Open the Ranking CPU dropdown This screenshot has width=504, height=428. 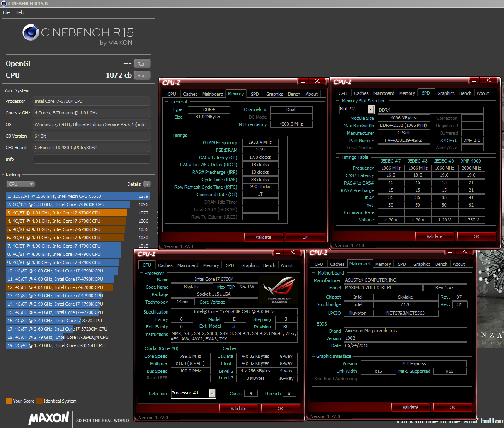click(x=20, y=184)
